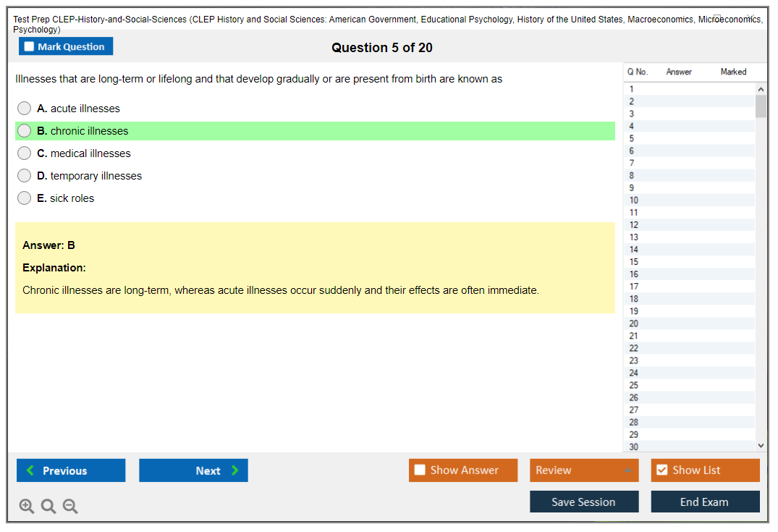Pick option D temporary illnesses
The image size is (778, 532).
[x=25, y=176]
